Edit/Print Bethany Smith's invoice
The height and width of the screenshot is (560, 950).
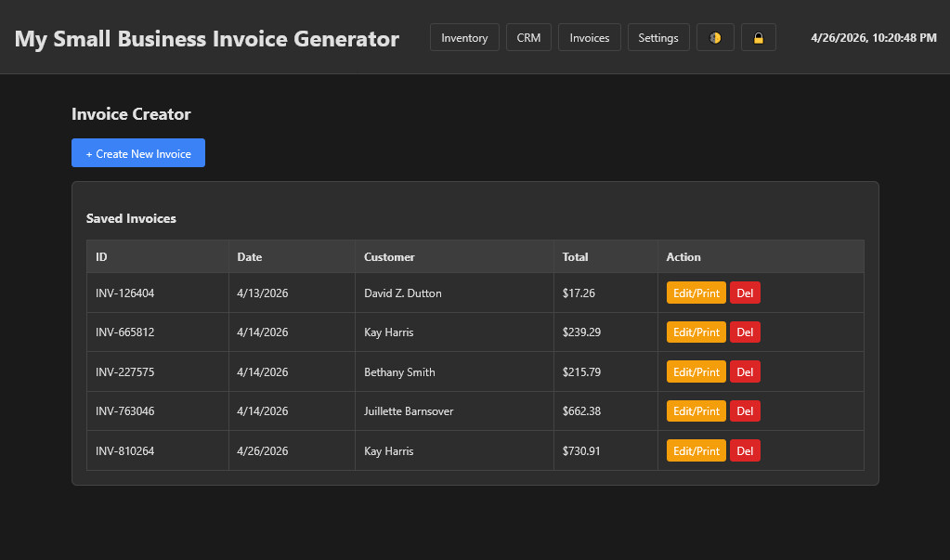[x=696, y=372]
